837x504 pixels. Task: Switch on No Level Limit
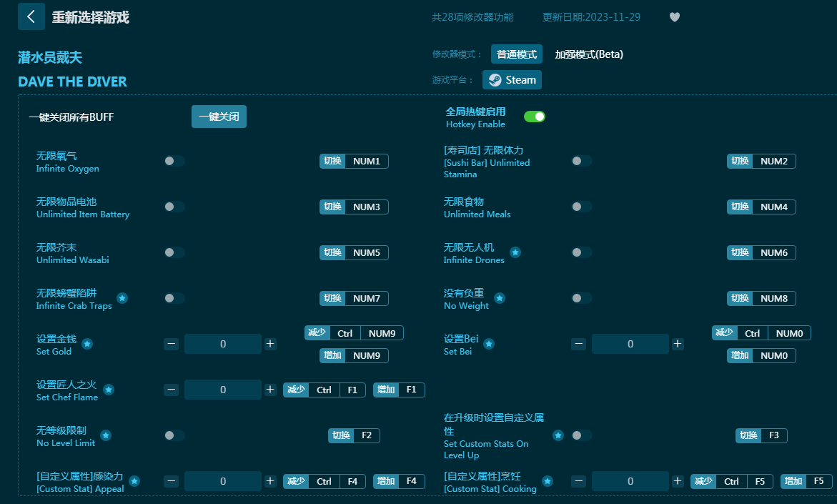click(x=174, y=435)
